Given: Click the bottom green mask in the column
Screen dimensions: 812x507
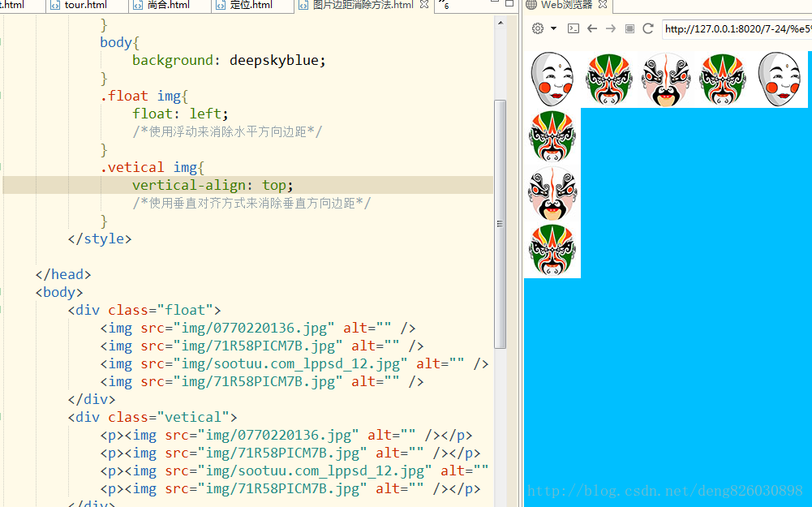Looking at the screenshot, I should pyautogui.click(x=552, y=250).
